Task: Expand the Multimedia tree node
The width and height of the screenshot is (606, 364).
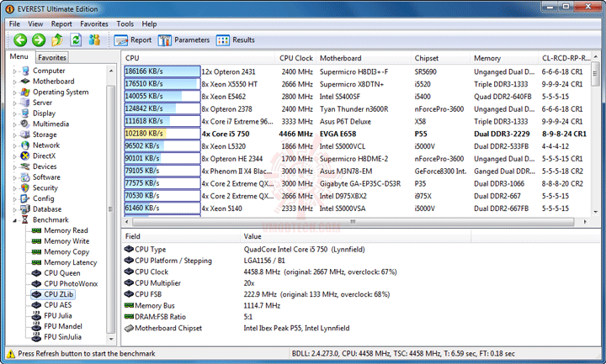Action: (14, 124)
